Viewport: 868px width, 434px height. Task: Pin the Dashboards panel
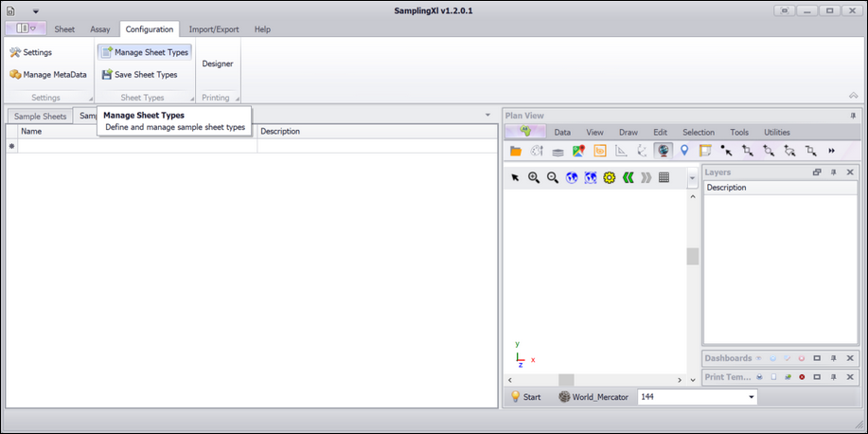pos(833,358)
